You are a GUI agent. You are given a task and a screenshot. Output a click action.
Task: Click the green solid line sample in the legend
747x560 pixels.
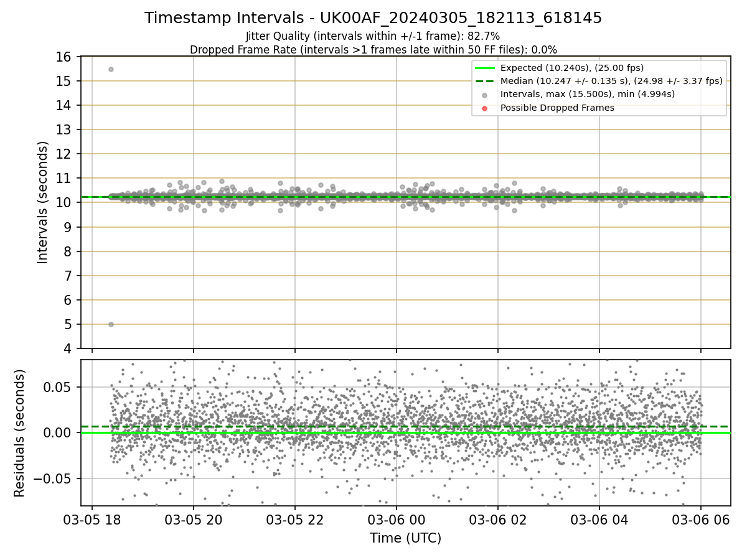486,68
